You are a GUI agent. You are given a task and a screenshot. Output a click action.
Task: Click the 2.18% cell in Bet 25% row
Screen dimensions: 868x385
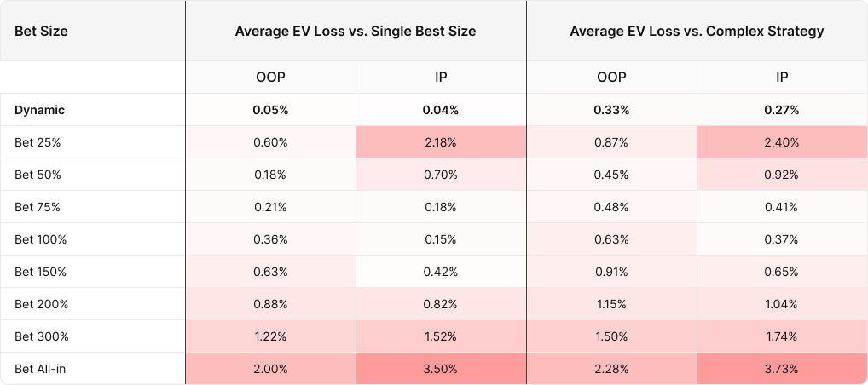[441, 142]
